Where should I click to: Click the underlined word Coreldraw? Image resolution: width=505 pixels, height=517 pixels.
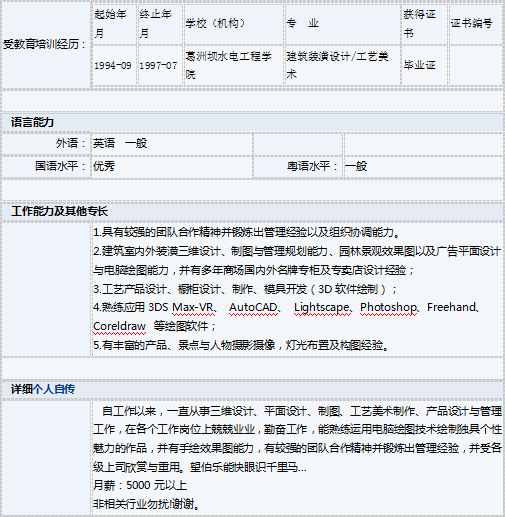click(119, 326)
